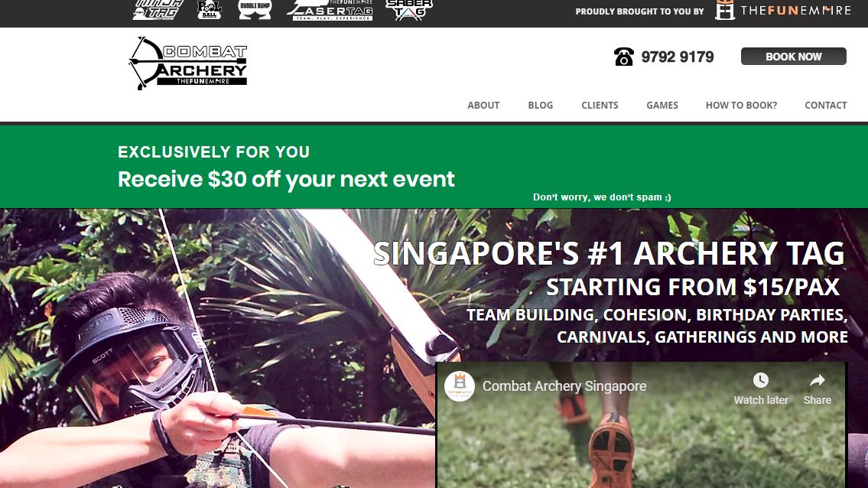This screenshot has width=868, height=488.
Task: Click the telephone icon beside the number
Action: [623, 57]
